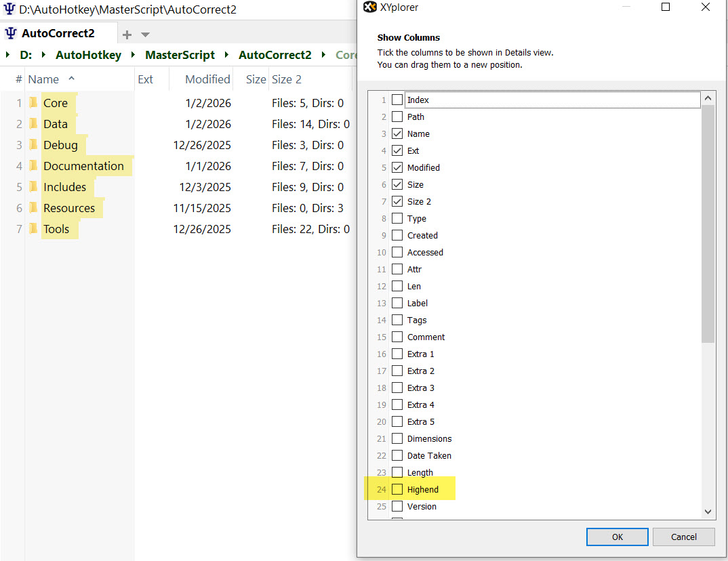
Task: Cancel the Show Columns dialog
Action: click(683, 537)
